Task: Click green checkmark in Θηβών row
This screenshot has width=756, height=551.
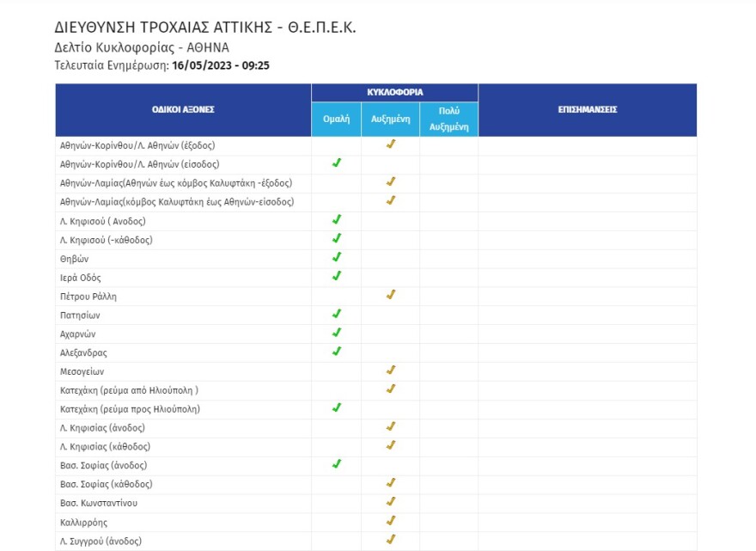Action: tap(337, 257)
